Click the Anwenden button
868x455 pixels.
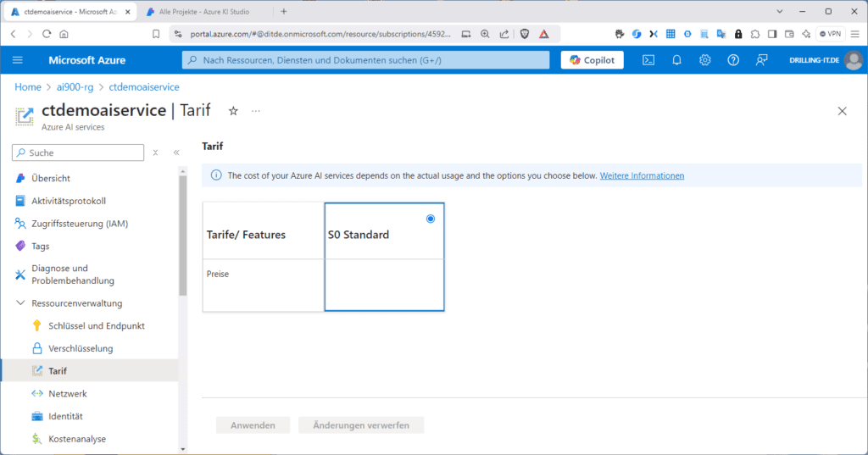253,425
